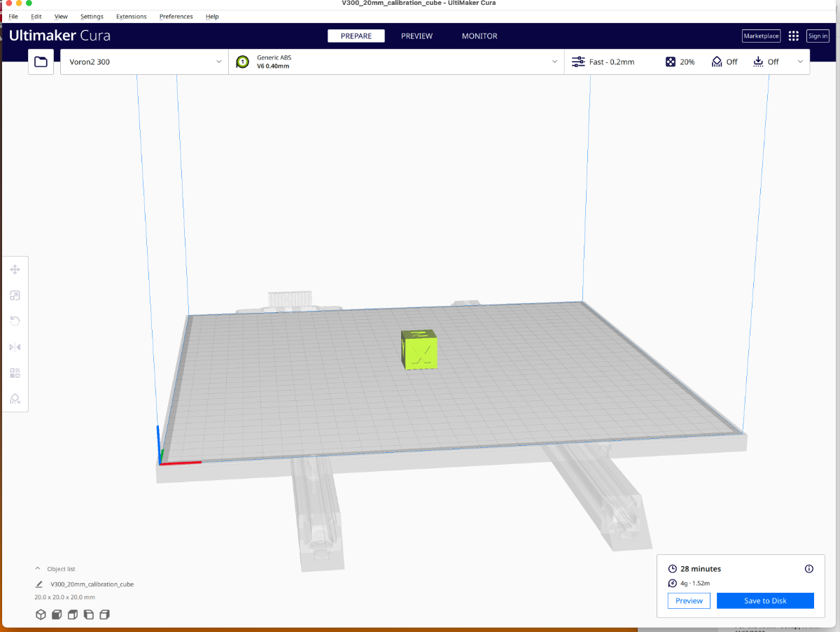This screenshot has width=840, height=632.
Task: Open the Edit menu
Action: pos(36,16)
